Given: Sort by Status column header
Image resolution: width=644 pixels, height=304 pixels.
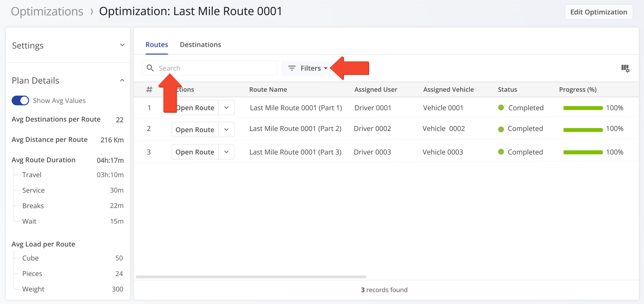Looking at the screenshot, I should [x=507, y=90].
